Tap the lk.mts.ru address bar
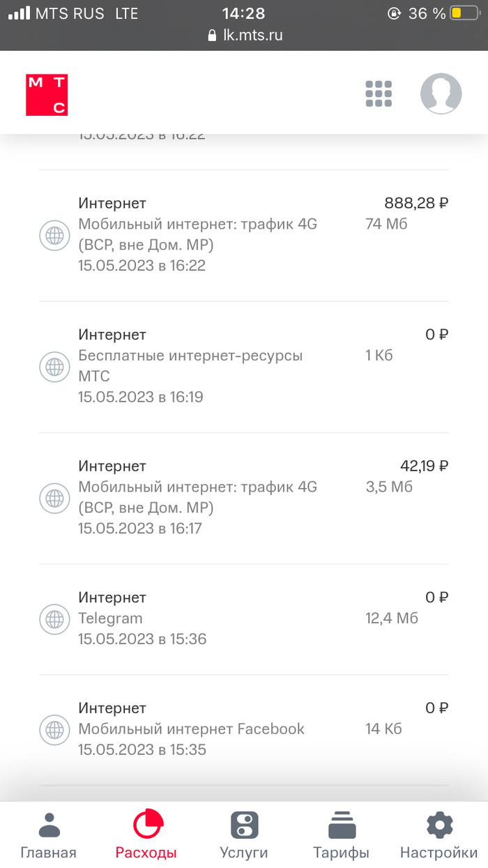The height and width of the screenshot is (868, 488). pyautogui.click(x=245, y=36)
